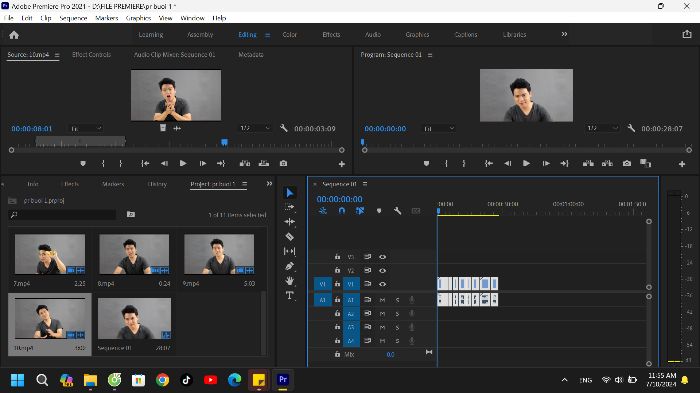Toggle linked selection in timeline
700x393 pixels.
pyautogui.click(x=360, y=211)
